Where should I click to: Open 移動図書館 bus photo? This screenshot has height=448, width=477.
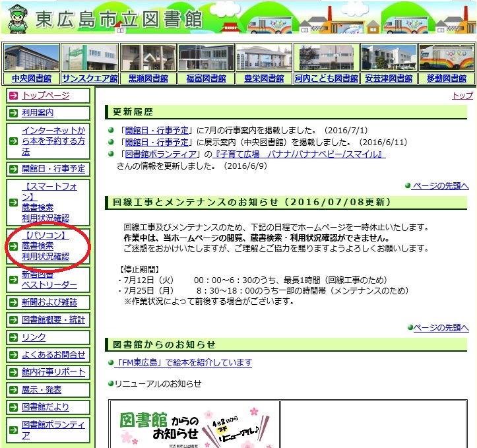[447, 57]
